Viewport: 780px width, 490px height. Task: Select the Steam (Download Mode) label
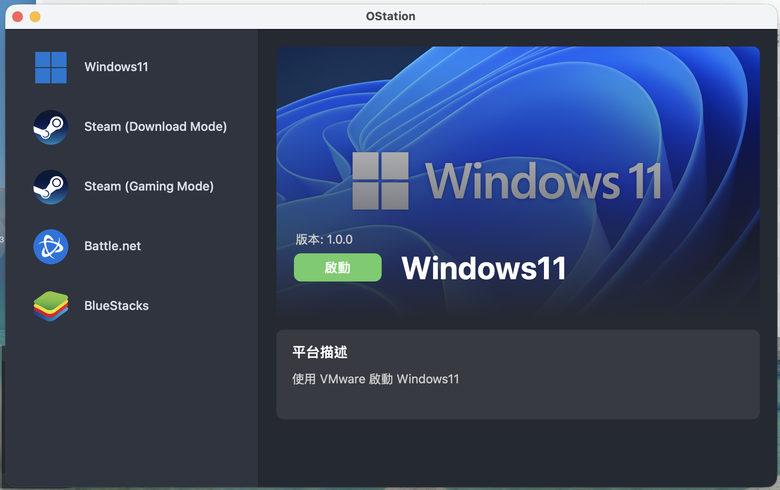[155, 127]
